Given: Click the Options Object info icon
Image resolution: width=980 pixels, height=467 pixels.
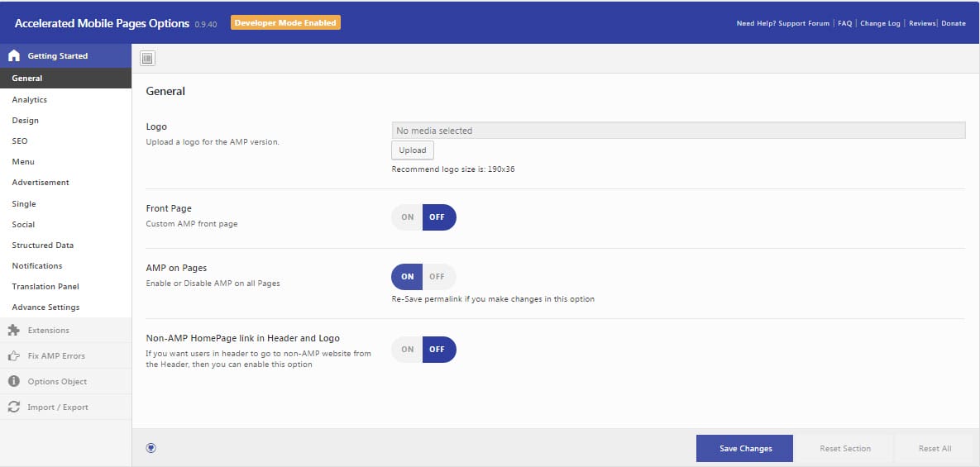Looking at the screenshot, I should click(x=13, y=381).
